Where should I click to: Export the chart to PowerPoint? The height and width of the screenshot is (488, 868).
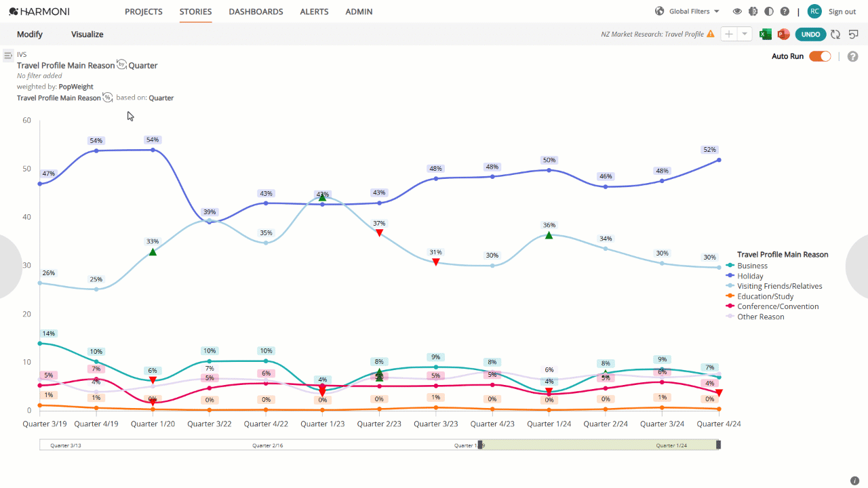pyautogui.click(x=783, y=34)
